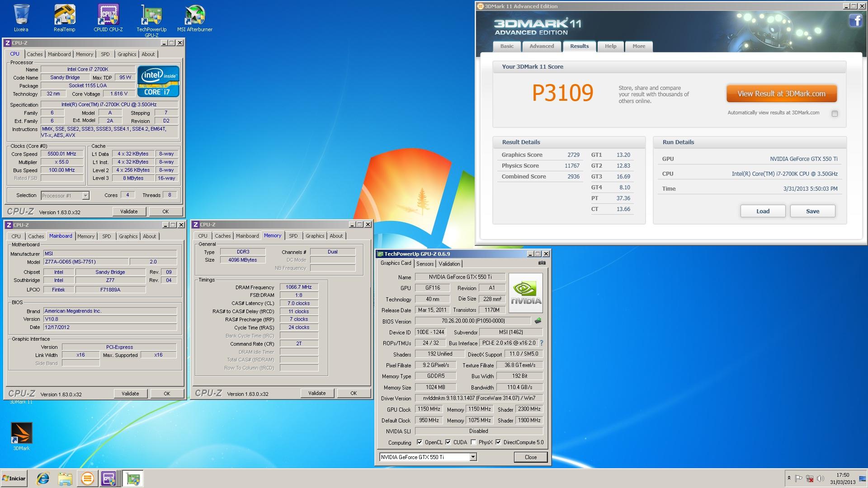Click the GPU-Z screenshot camera icon

coord(542,263)
